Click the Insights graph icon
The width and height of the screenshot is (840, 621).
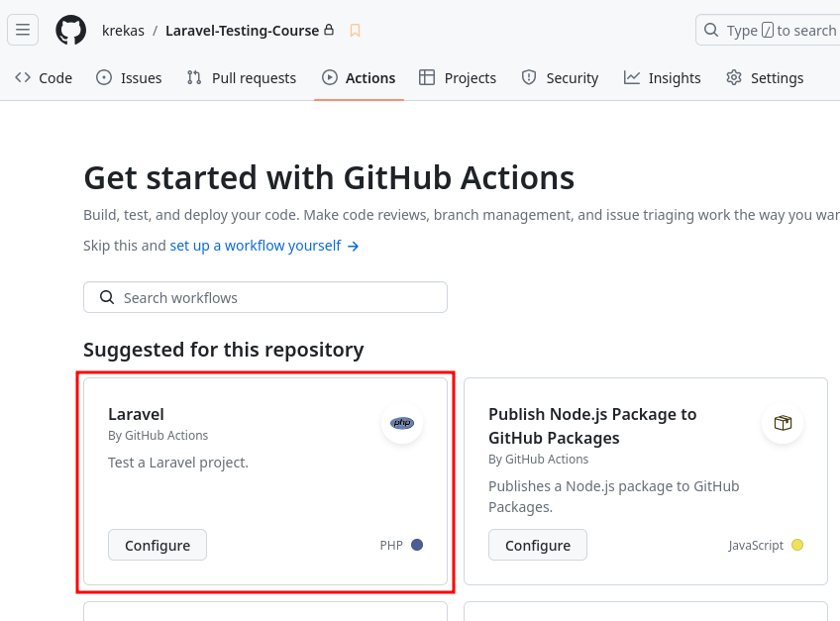coord(632,77)
